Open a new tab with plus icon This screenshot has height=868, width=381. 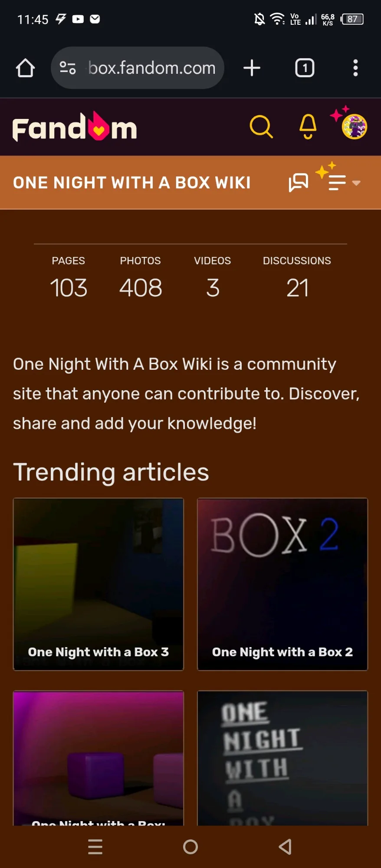tap(252, 68)
